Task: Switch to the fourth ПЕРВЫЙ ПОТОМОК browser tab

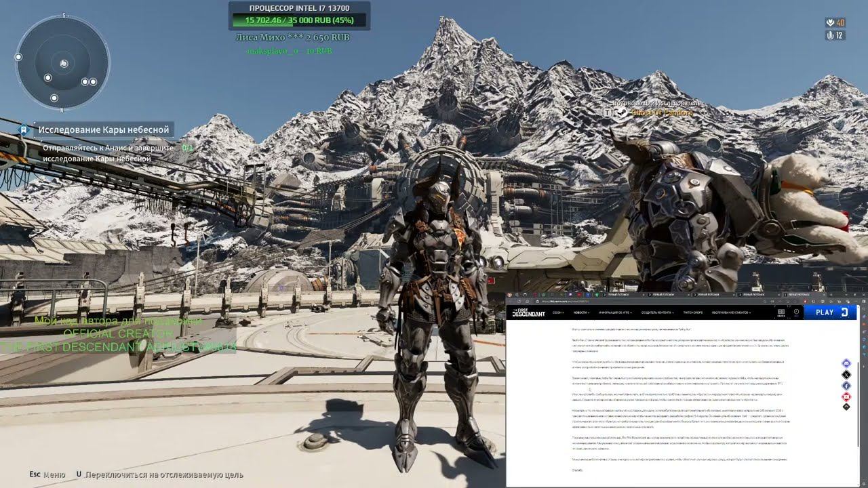Action: point(758,294)
